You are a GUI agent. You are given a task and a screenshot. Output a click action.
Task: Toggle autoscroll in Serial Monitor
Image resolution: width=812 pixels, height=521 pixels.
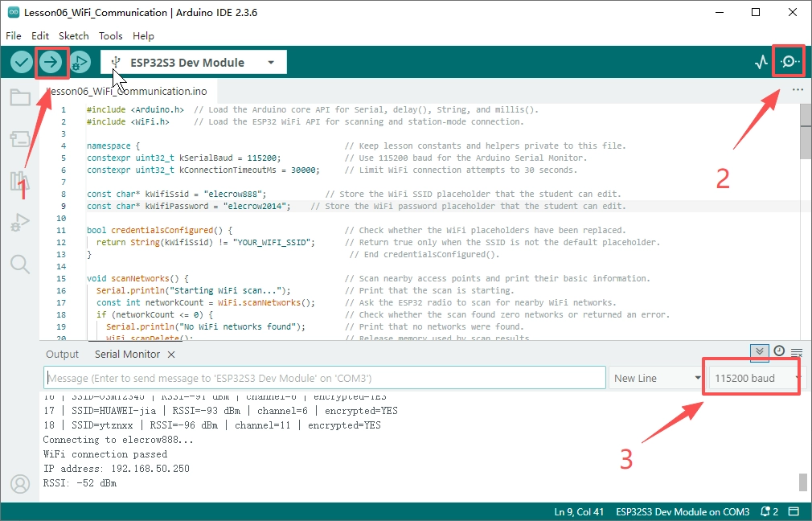(x=760, y=352)
